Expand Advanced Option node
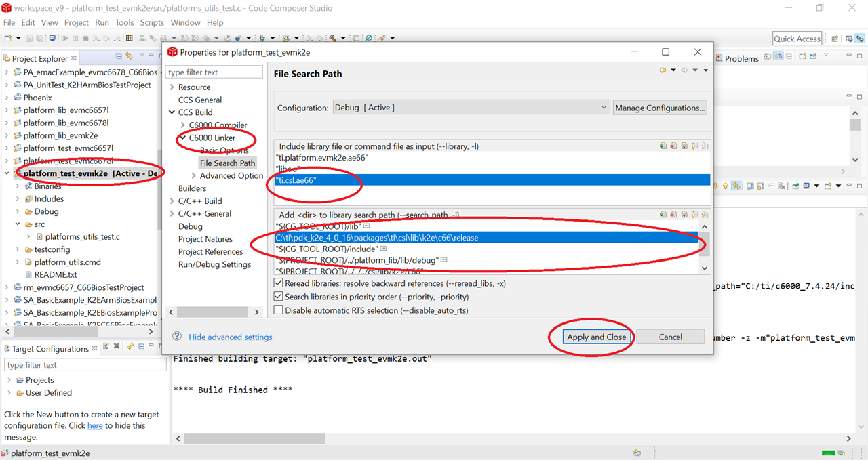Screen dimensions: 868x460 pos(194,175)
